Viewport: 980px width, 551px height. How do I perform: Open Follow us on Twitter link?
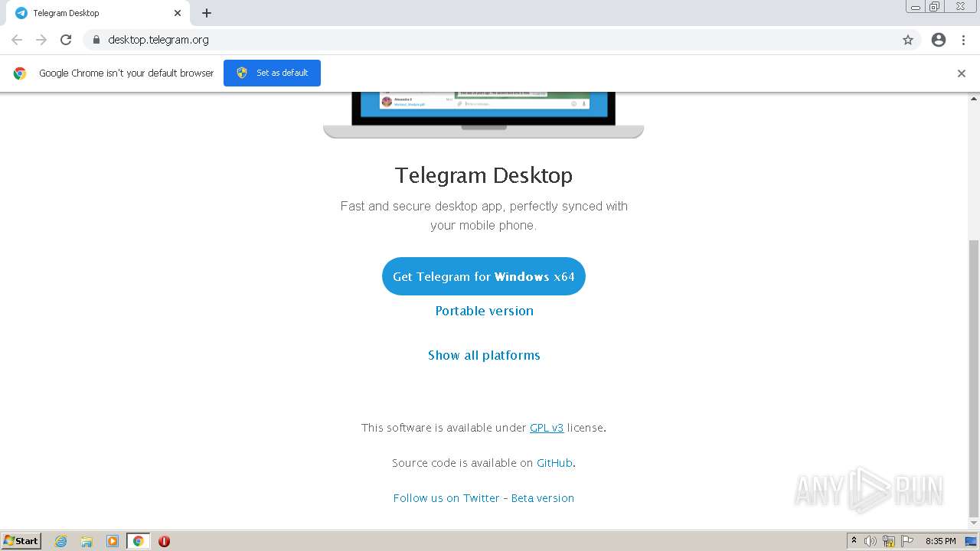(446, 498)
